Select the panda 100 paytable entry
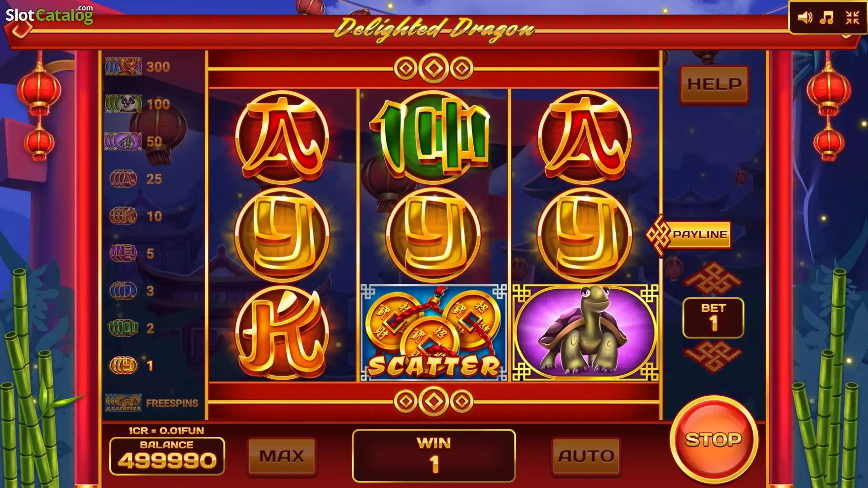 tap(138, 104)
